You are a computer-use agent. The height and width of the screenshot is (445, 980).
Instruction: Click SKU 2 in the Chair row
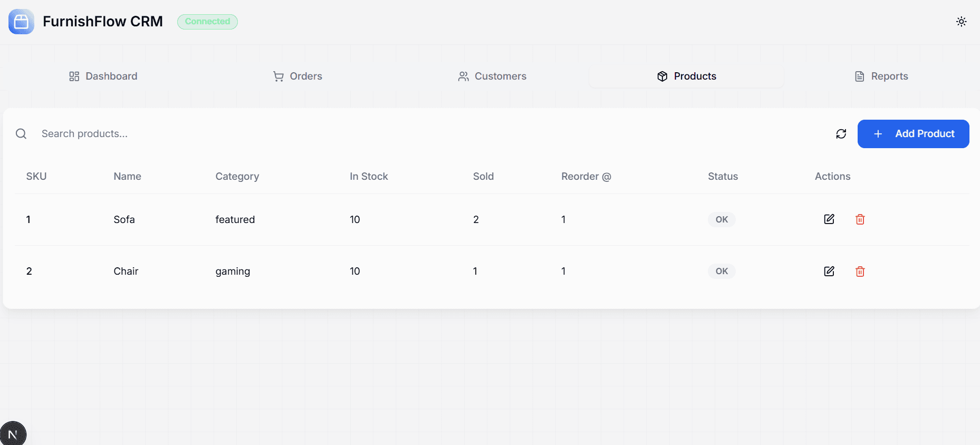coord(29,271)
